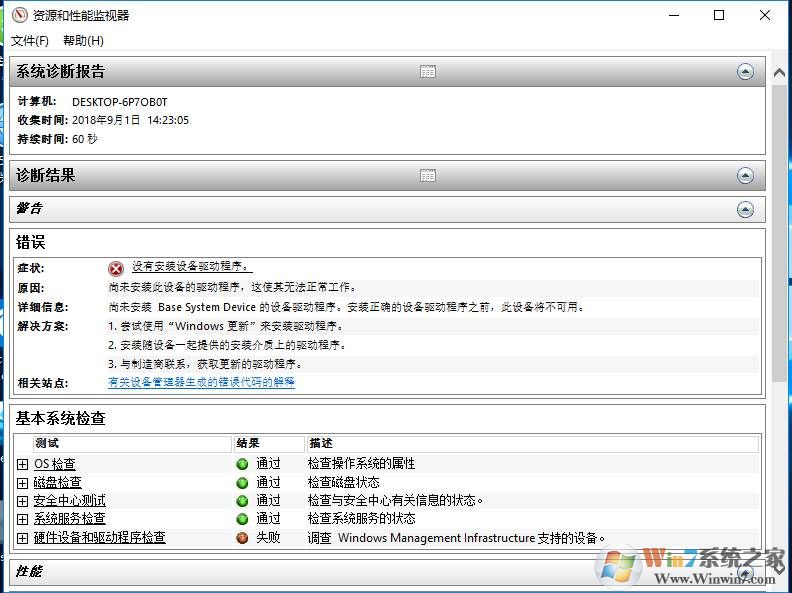792x593 pixels.
Task: Expand the 安全中心测试 plus box
Action: [x=23, y=501]
